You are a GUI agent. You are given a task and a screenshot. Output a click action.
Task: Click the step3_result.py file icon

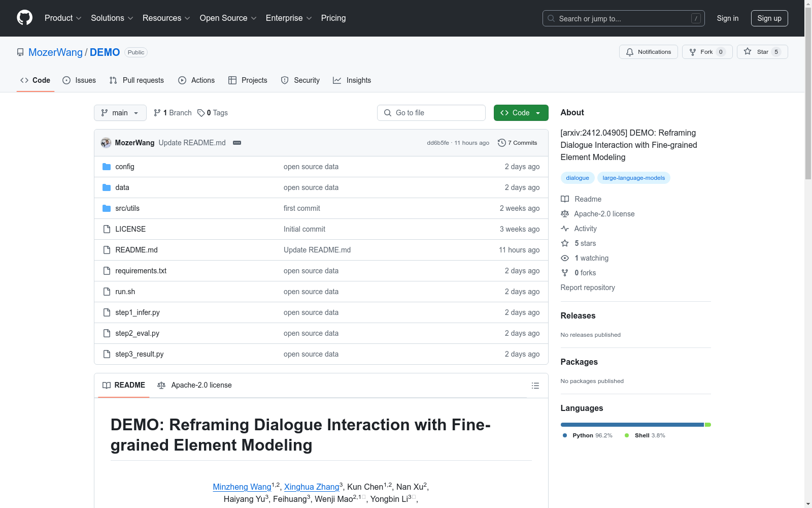click(x=107, y=354)
